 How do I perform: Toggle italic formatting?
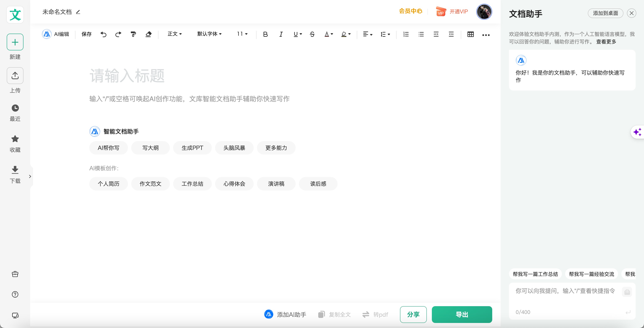281,34
